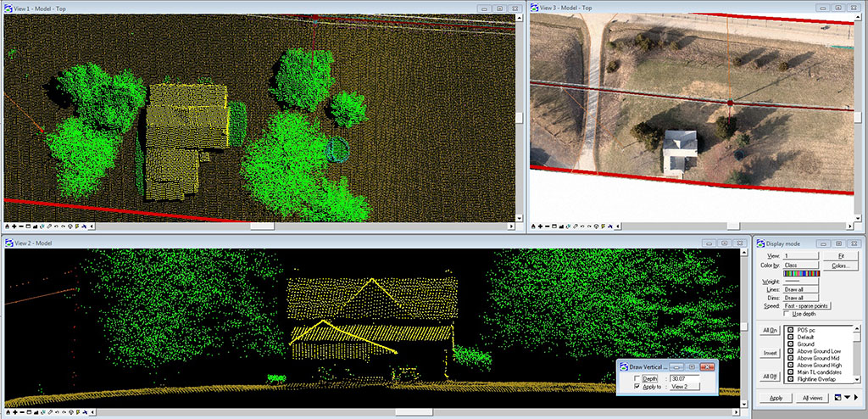Viewport: 868px width, 419px height.
Task: Click Zoom In icon in View 1 toolbar
Action: pos(15,227)
